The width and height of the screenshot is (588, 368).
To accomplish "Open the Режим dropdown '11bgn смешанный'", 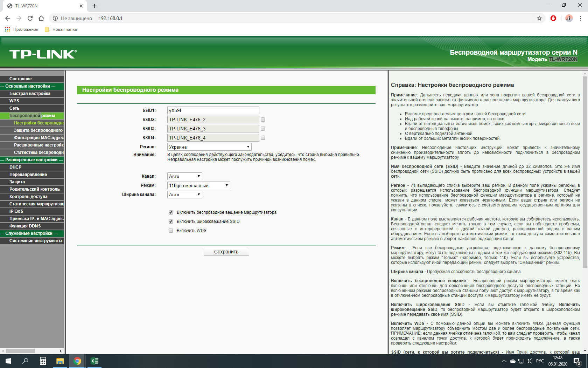I will pyautogui.click(x=199, y=185).
